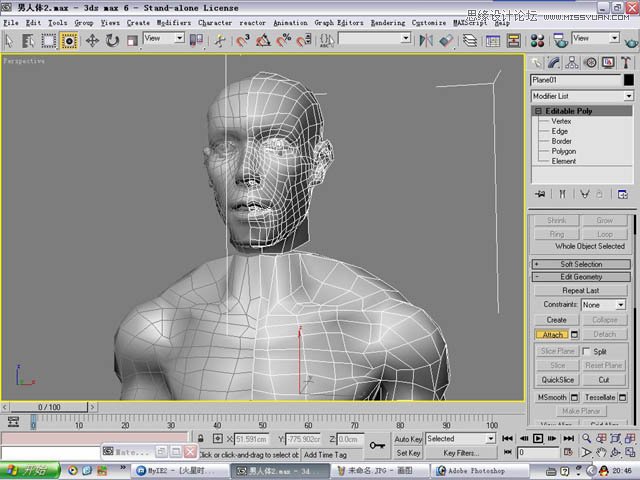Open the Modifiers menu
Viewport: 640px width, 480px height.
172,22
